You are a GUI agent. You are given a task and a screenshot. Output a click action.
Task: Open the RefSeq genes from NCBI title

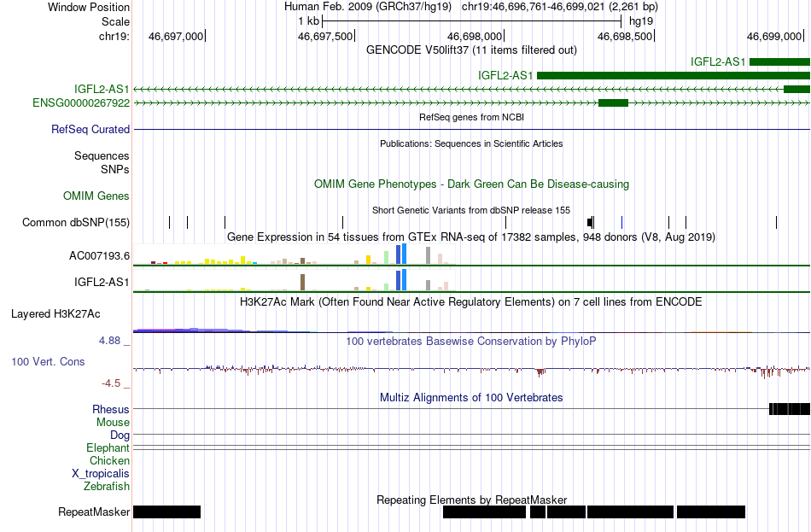471,118
